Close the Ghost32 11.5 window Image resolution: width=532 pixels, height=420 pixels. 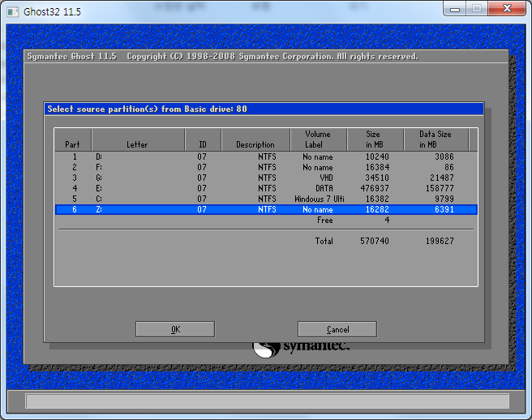click(x=507, y=9)
